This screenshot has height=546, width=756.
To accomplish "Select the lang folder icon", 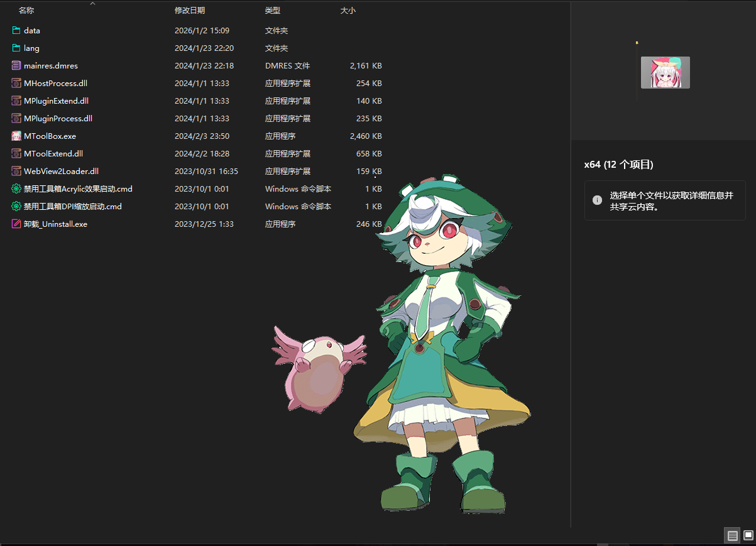I will point(16,48).
